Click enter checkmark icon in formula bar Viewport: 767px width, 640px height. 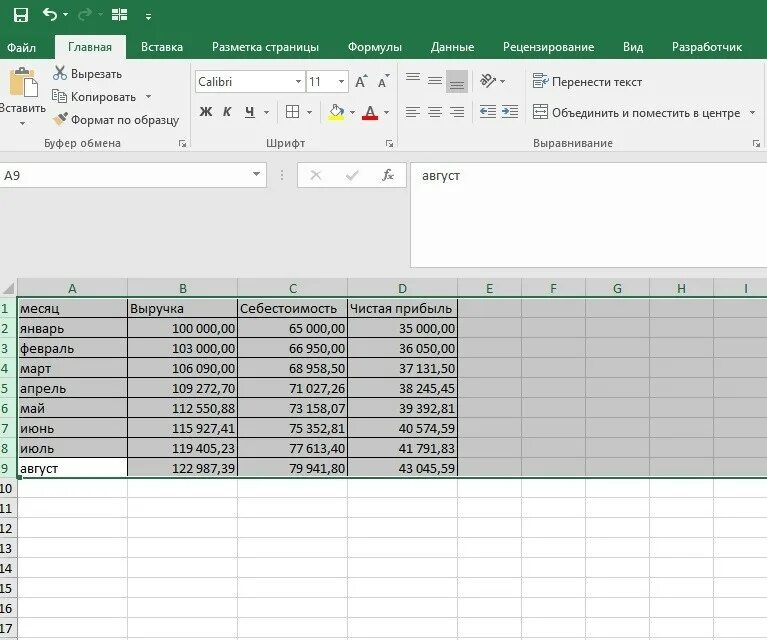click(352, 175)
